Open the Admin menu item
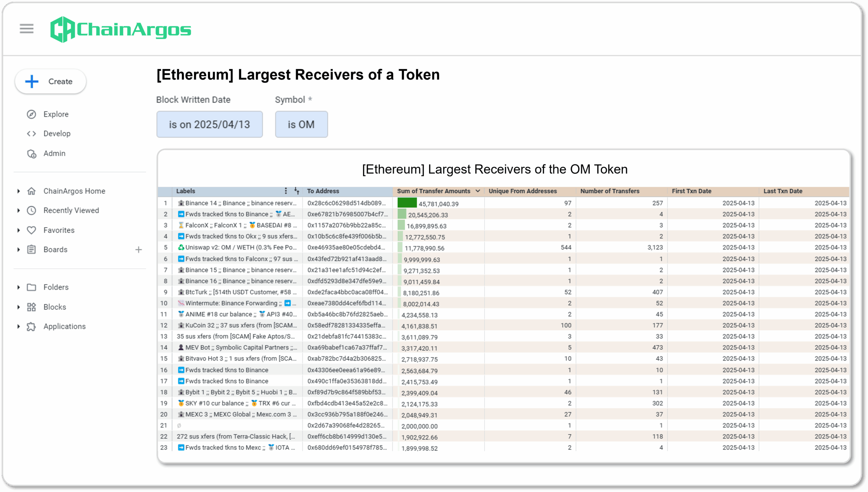 pyautogui.click(x=54, y=153)
